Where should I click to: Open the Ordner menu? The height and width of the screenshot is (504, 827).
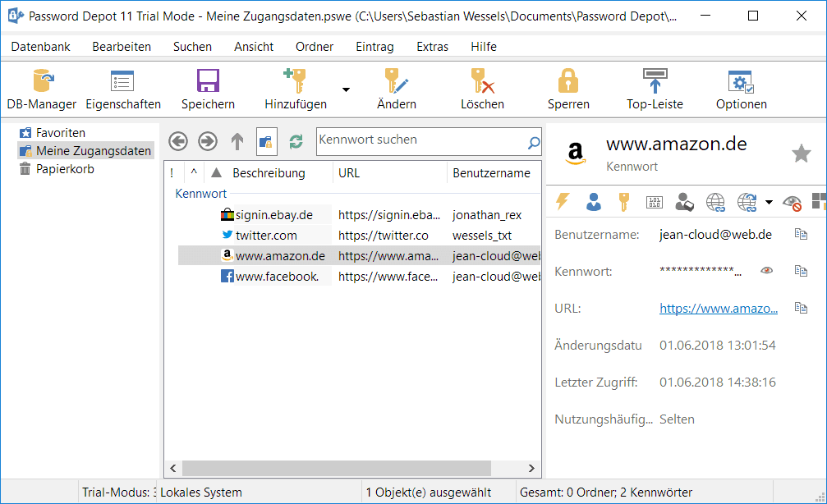pos(315,47)
